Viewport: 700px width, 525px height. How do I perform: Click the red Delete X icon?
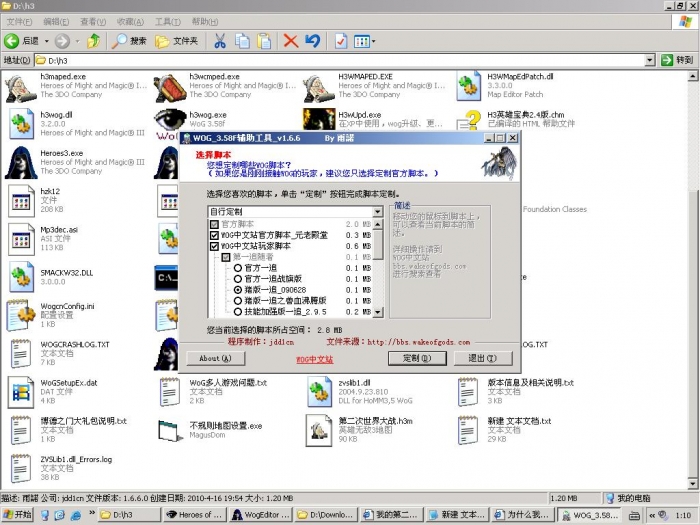coord(291,41)
